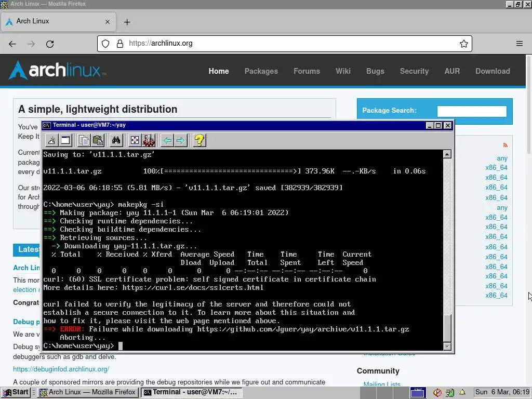Click 'A simple, lightweight distribution' heading
The height and width of the screenshot is (399, 532).
click(x=98, y=109)
